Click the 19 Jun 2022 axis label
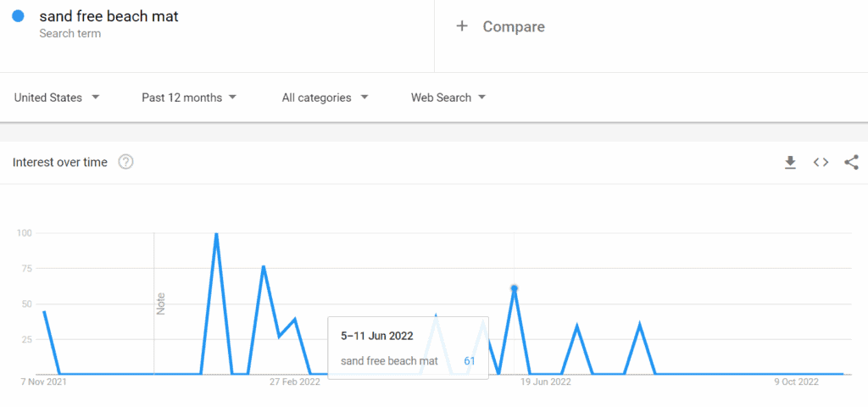 click(x=545, y=382)
